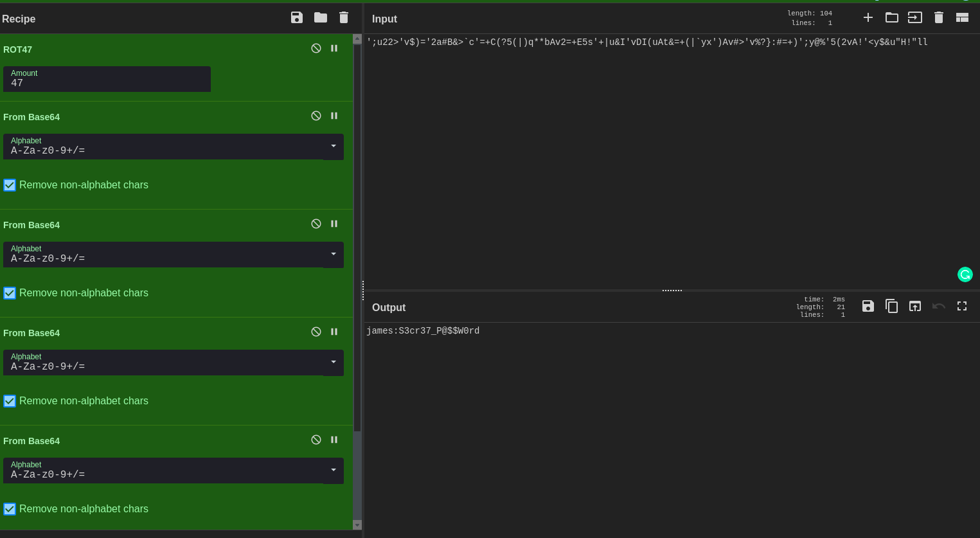Viewport: 980px width, 538px height.
Task: Pause at the second From Base64
Action: pos(334,224)
